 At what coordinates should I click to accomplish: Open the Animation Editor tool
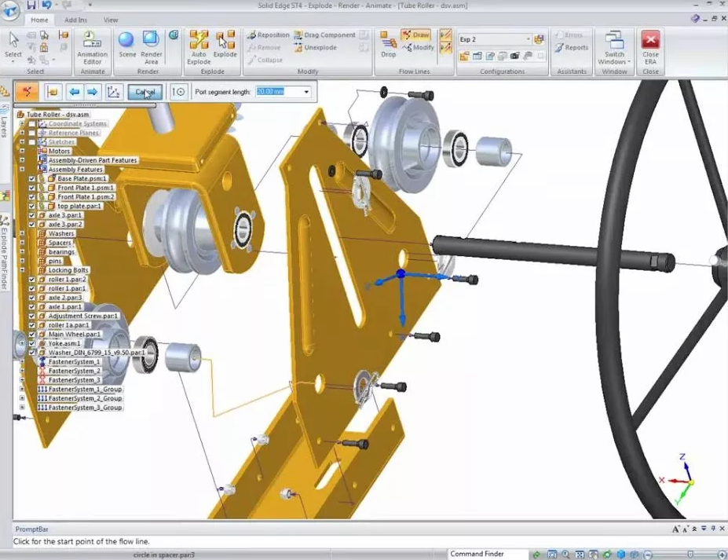92,48
